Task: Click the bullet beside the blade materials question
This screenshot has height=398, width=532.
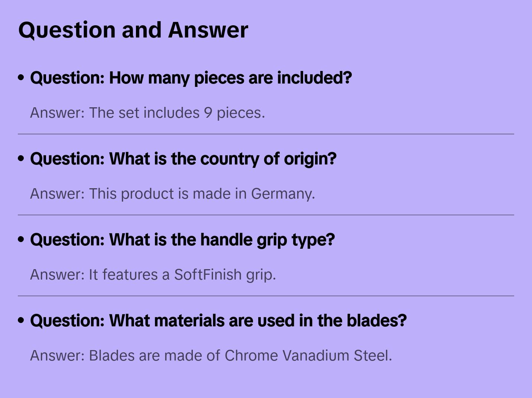Action: point(21,320)
